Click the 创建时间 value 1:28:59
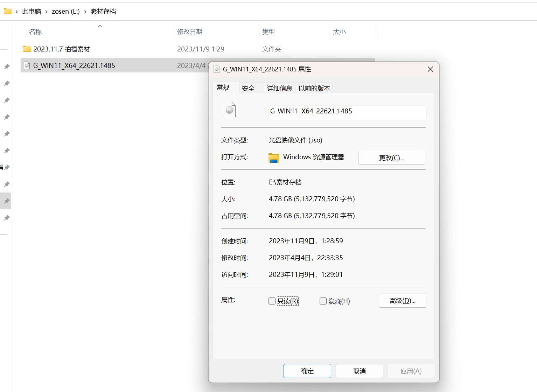Viewport: 537px width, 392px height. point(306,241)
